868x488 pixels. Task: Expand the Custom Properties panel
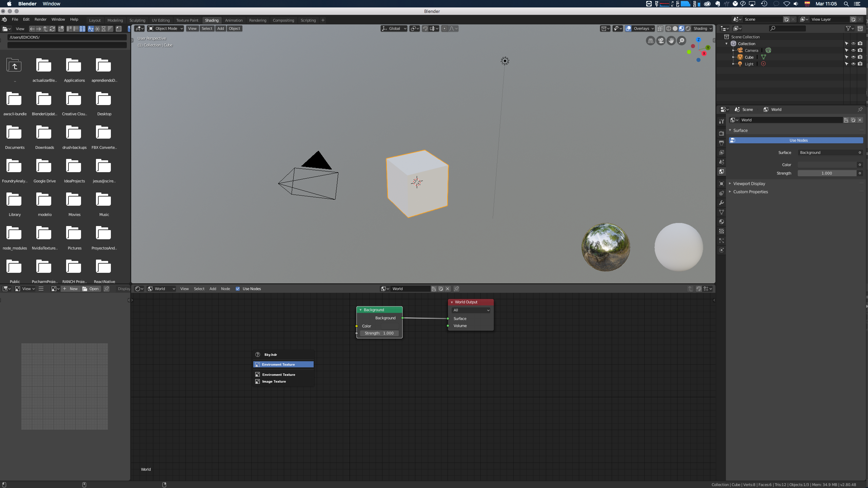(750, 191)
